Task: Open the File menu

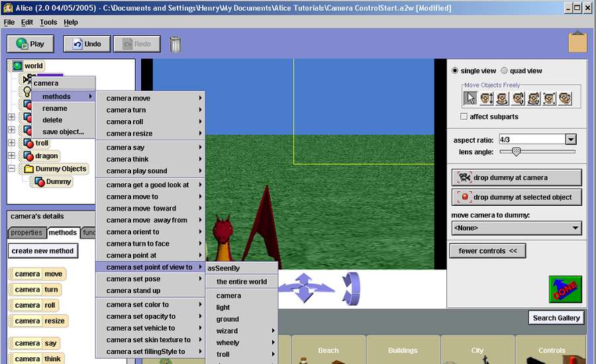Action: coord(9,22)
